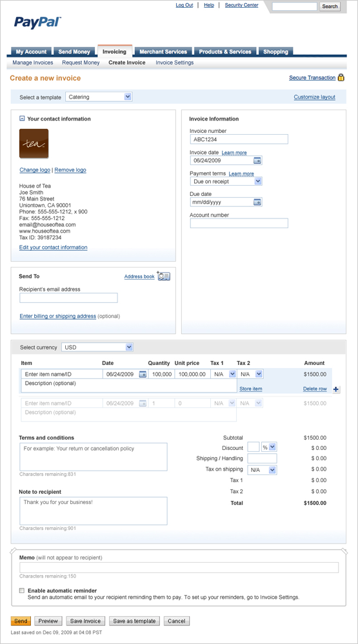Click the House of Tea logo thumbnail
358x644 pixels.
(x=34, y=144)
